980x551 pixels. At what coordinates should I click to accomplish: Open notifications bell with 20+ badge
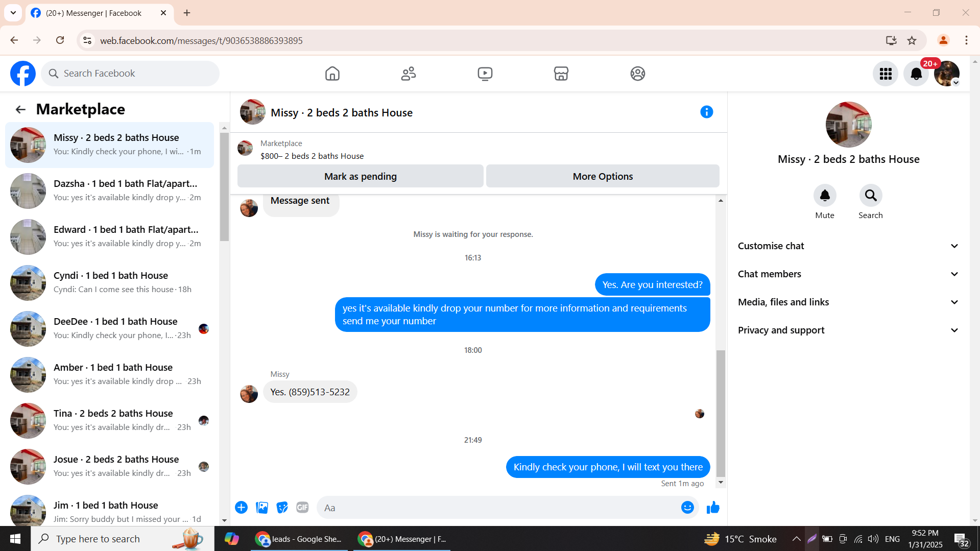[916, 74]
